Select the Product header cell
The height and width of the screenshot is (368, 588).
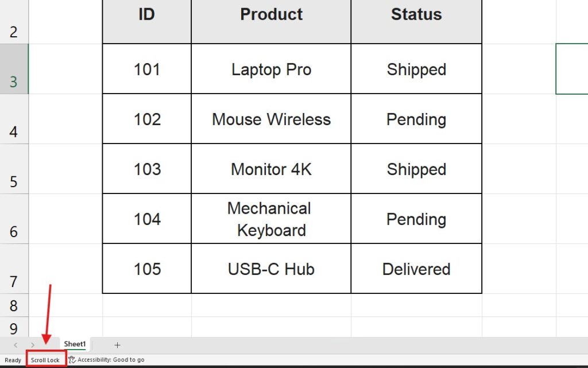[x=270, y=14]
